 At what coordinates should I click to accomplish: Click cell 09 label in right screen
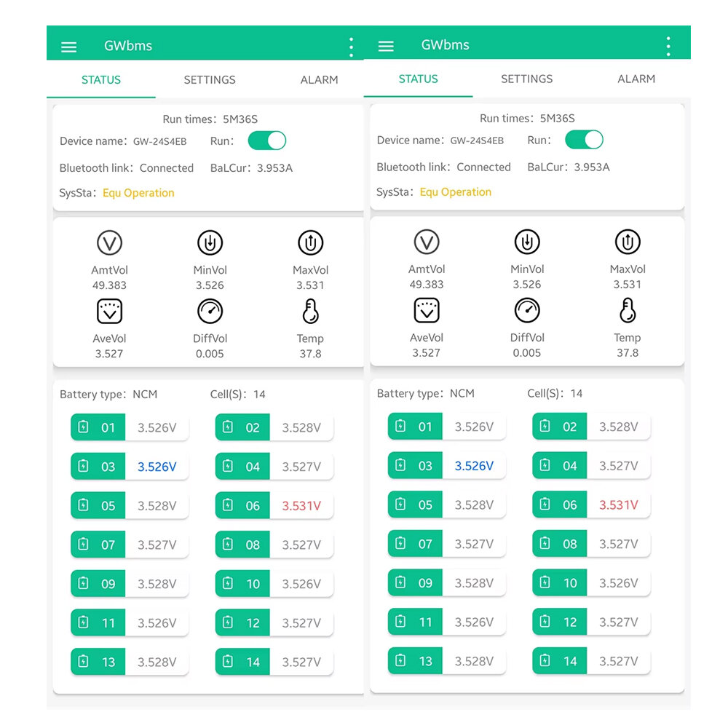point(425,582)
